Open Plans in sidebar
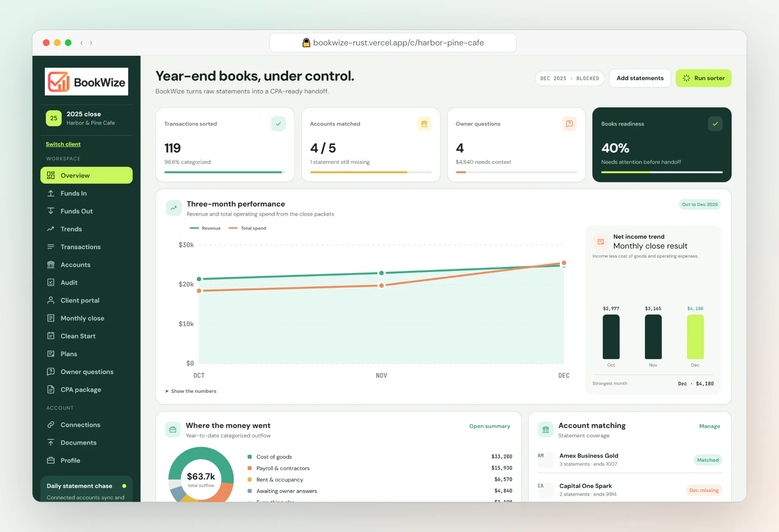This screenshot has width=779, height=532. [x=87, y=354]
